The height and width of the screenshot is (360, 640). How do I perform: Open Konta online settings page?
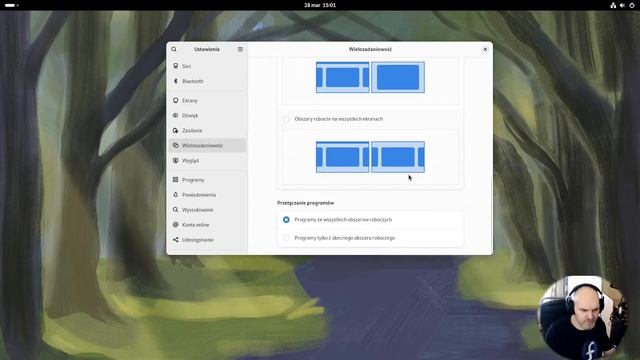click(x=207, y=224)
